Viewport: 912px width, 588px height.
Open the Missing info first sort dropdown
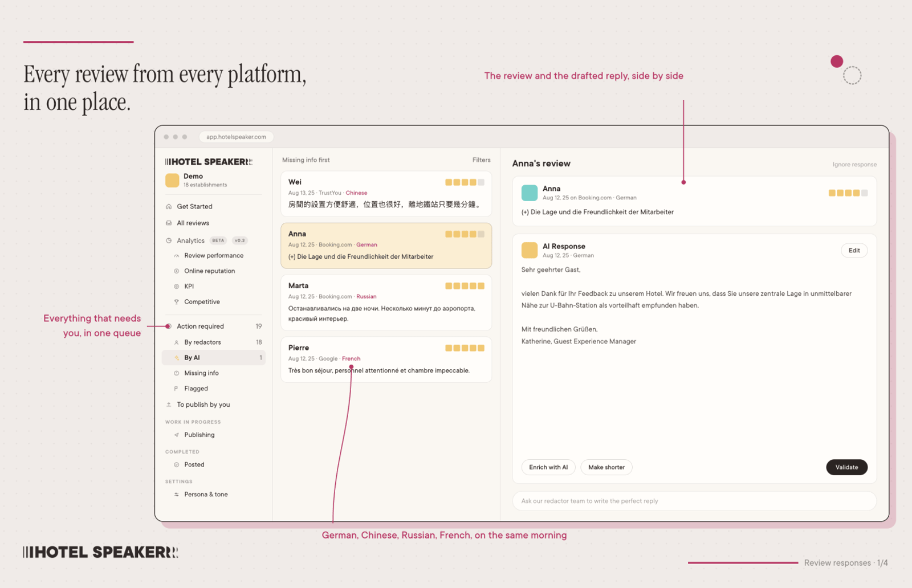[306, 160]
